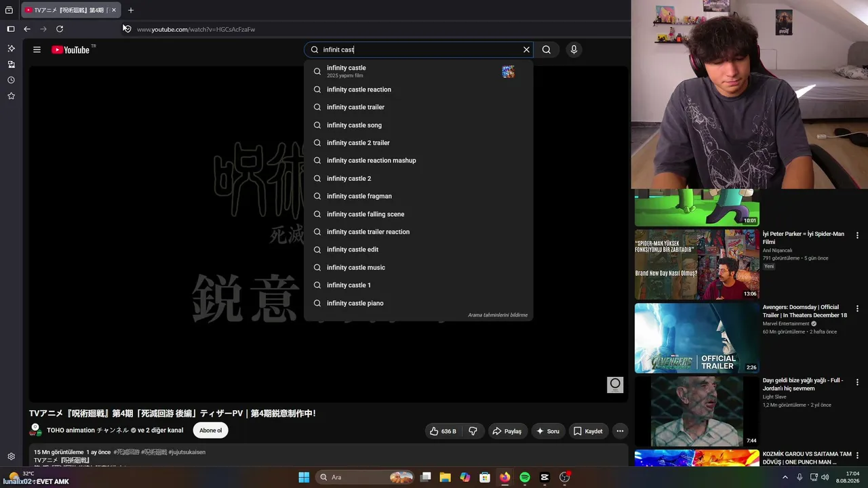Viewport: 868px width, 488px height.
Task: Pick the "infinity castle" 2025 film suggestion
Action: tap(418, 71)
